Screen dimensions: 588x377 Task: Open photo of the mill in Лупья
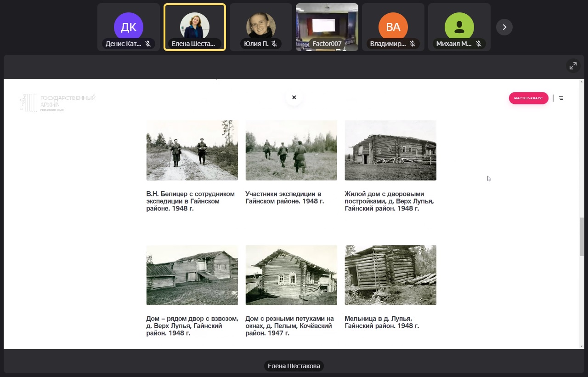point(390,275)
